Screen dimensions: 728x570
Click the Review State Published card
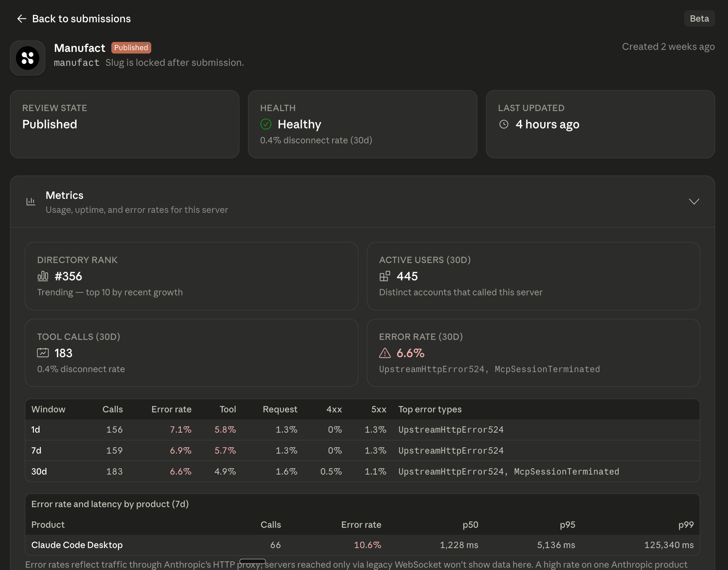point(124,124)
